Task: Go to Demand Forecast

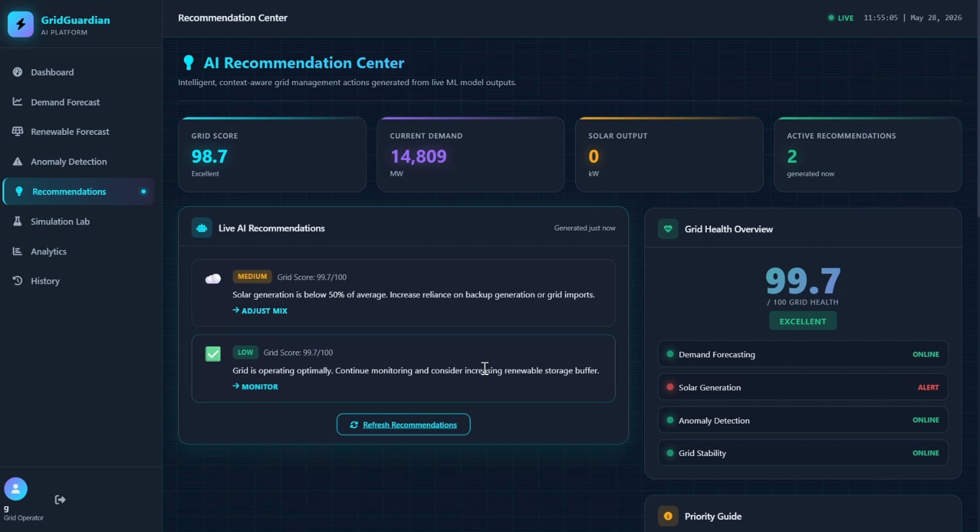Action: click(x=78, y=102)
